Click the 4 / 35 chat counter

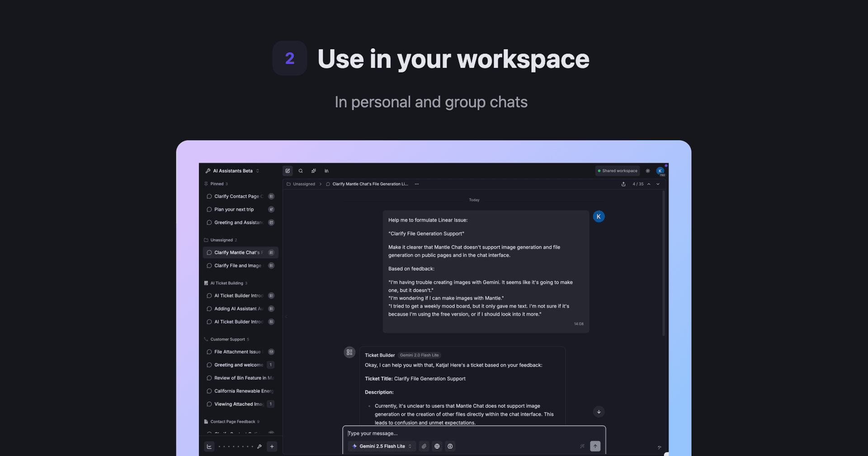pyautogui.click(x=638, y=184)
